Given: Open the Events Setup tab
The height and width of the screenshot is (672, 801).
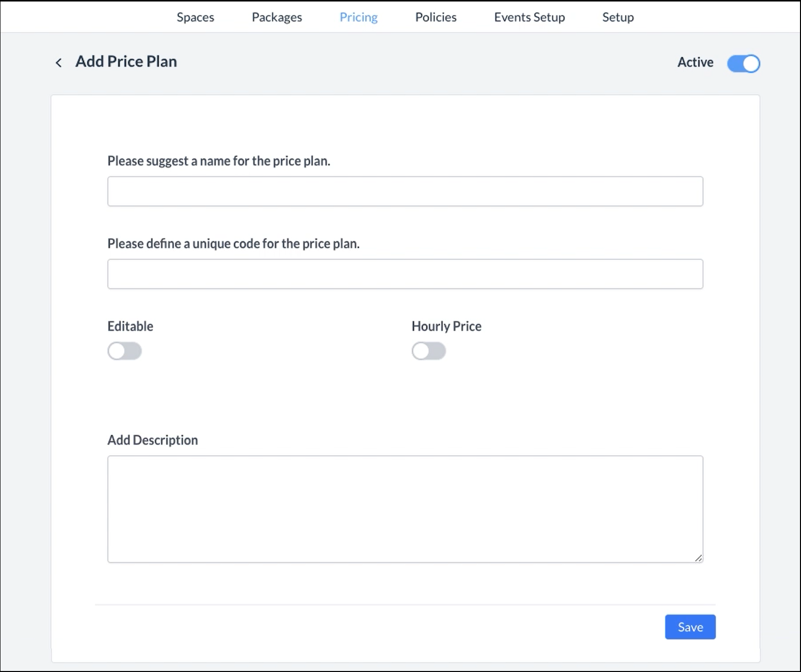Looking at the screenshot, I should coord(529,17).
